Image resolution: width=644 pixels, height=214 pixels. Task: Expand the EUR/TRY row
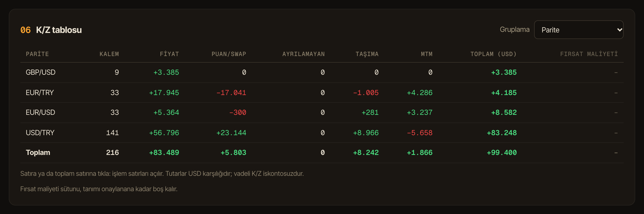(322, 93)
